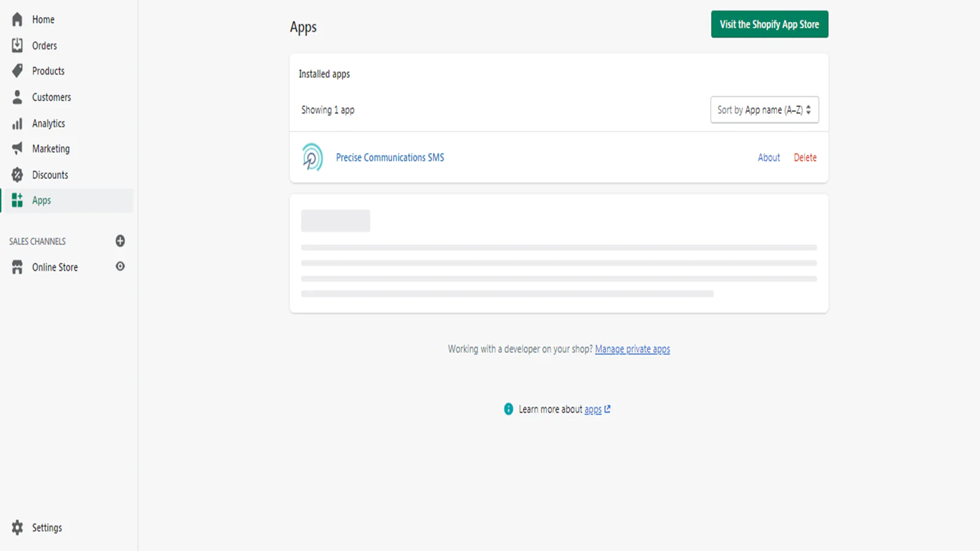
Task: View online store with eye icon
Action: (120, 266)
